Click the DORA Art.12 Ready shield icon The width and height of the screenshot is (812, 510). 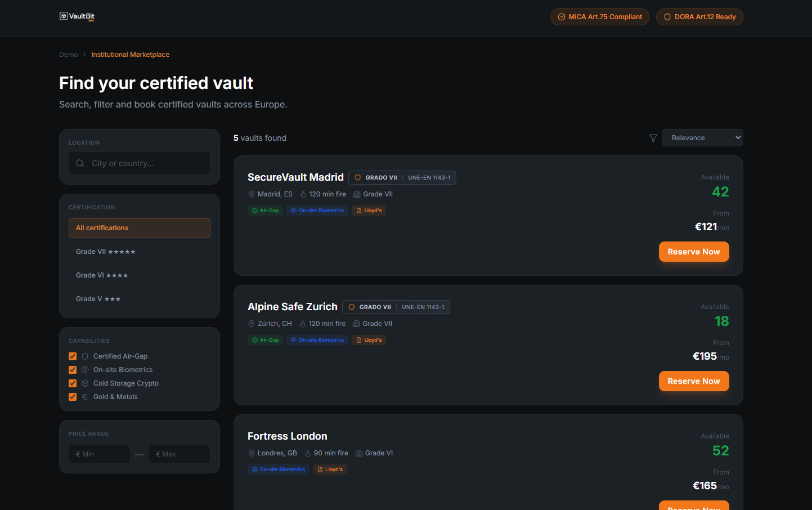pos(667,17)
